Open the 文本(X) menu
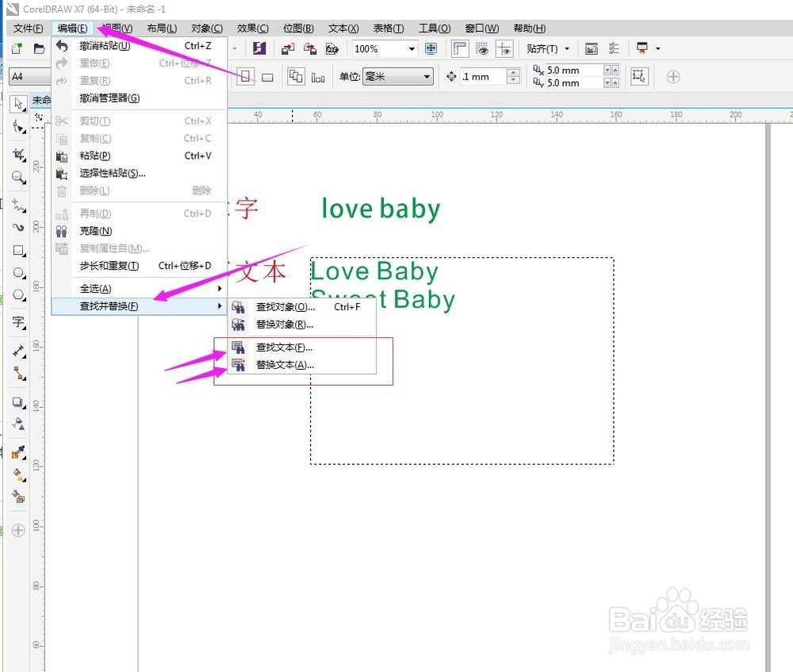 coord(343,29)
